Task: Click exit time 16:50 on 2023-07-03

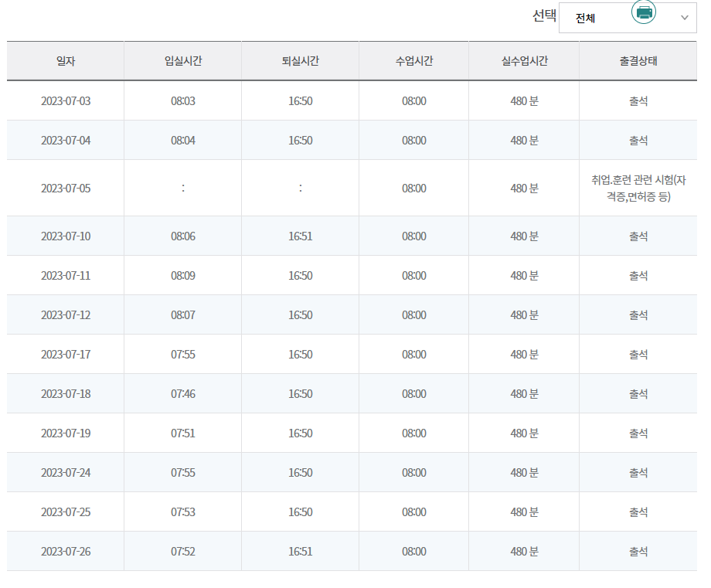Action: tap(300, 100)
